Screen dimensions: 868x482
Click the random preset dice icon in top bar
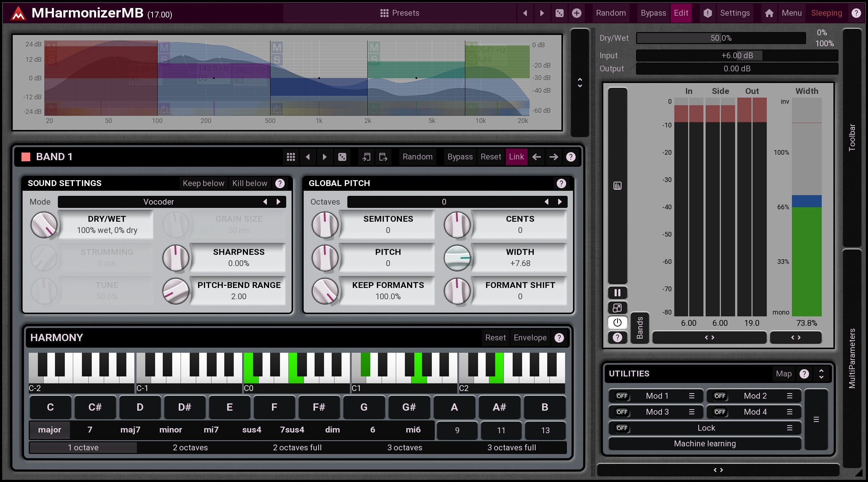click(x=559, y=13)
